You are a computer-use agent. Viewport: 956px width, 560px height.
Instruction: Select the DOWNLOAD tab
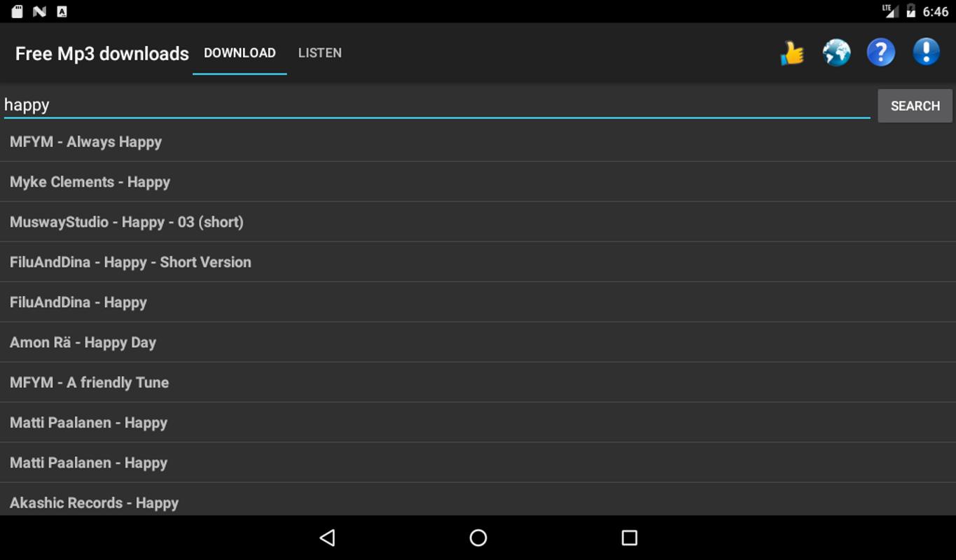240,53
